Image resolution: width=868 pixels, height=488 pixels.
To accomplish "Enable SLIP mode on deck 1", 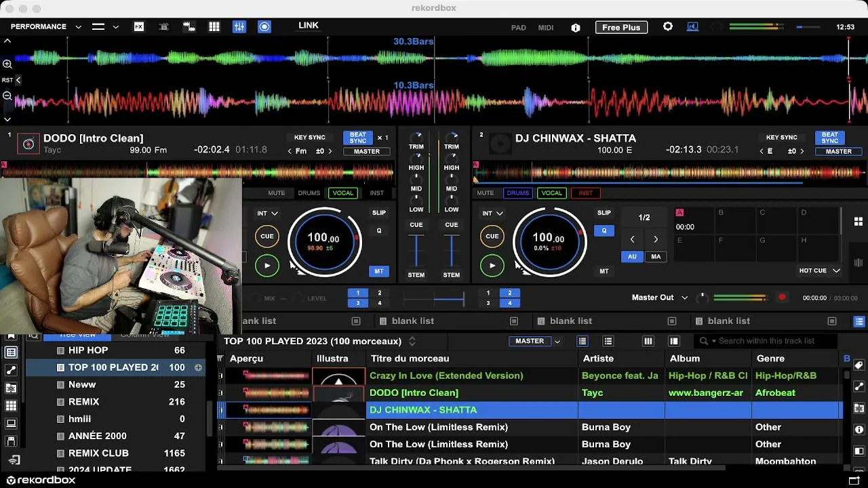I will pyautogui.click(x=379, y=213).
